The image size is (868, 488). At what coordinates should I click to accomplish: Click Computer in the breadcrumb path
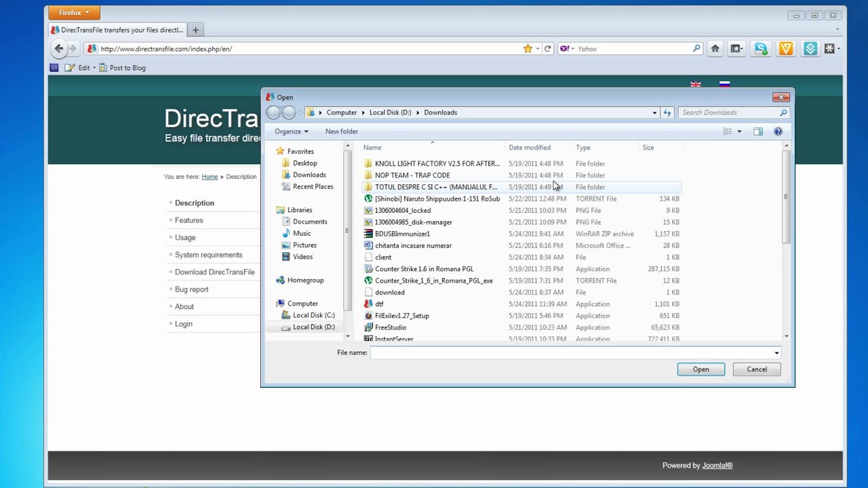342,113
